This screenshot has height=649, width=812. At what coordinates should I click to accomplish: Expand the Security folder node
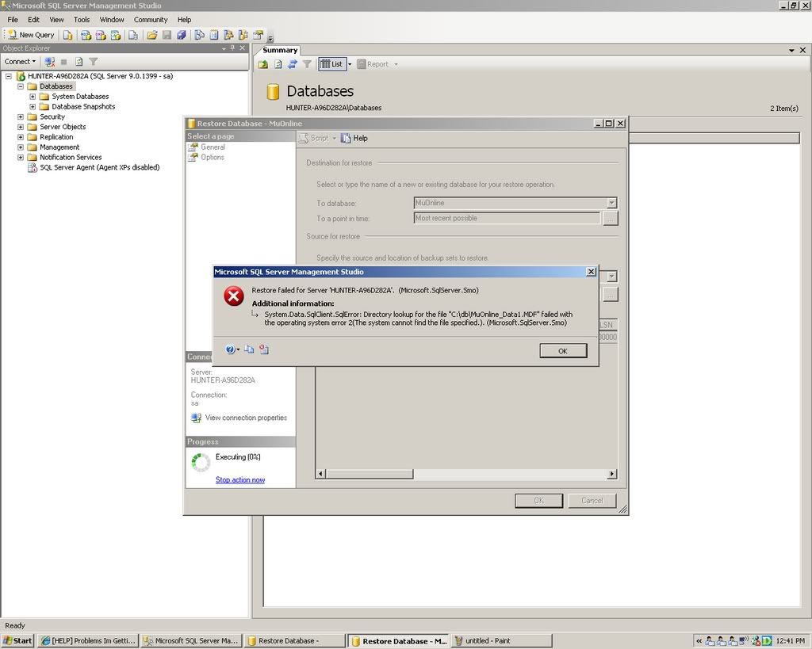(21, 116)
